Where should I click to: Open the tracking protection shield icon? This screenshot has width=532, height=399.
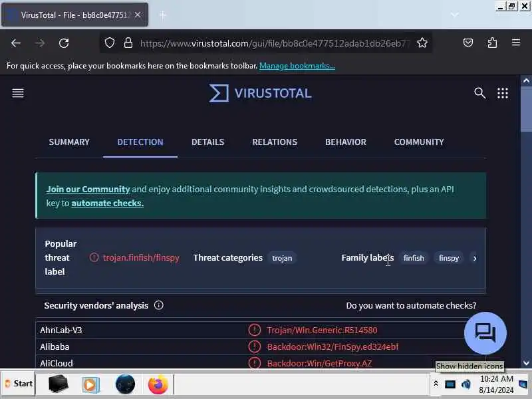click(x=110, y=43)
